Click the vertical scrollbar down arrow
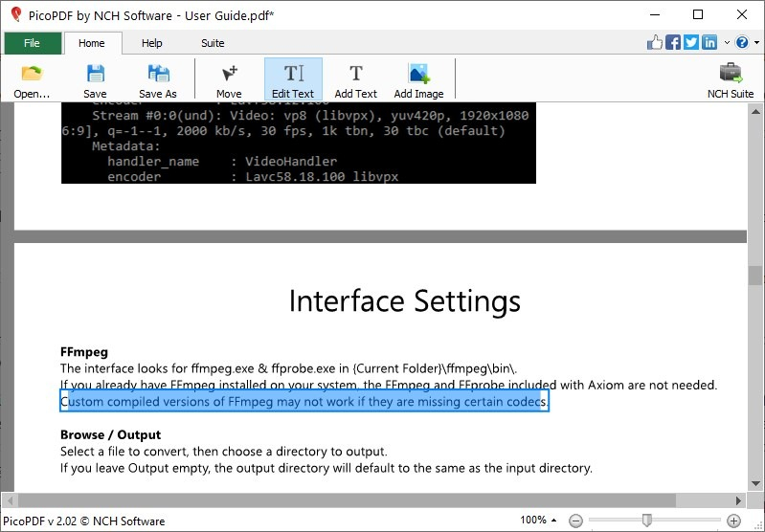The height and width of the screenshot is (532, 765). point(755,484)
